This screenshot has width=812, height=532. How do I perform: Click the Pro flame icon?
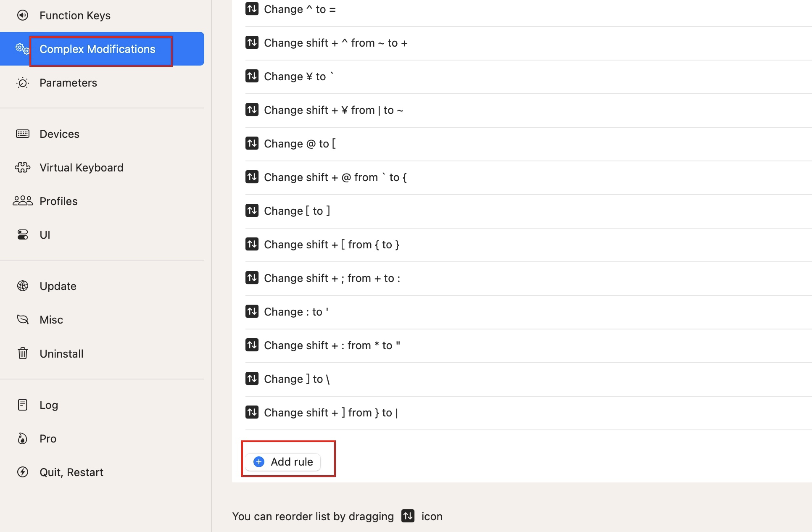23,439
